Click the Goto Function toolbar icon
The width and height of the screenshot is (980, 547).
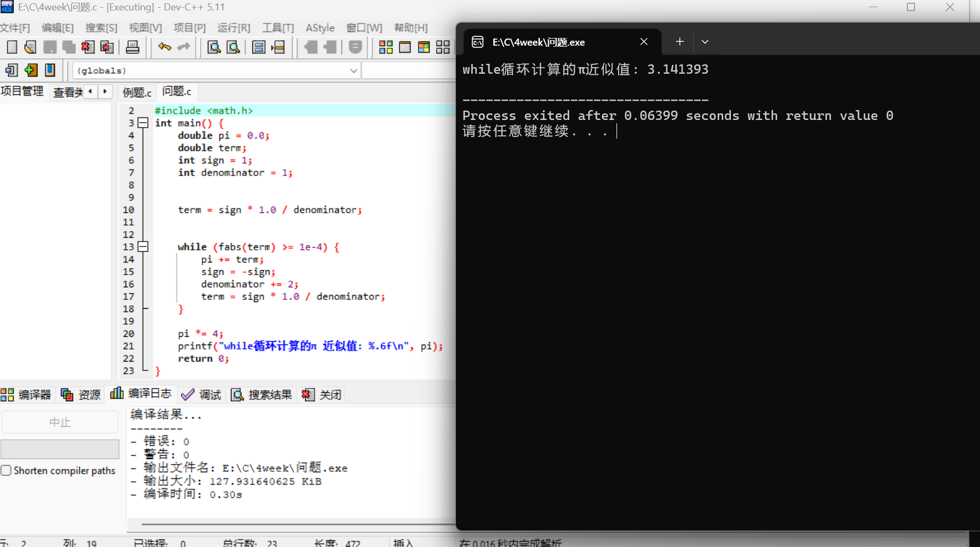tap(259, 47)
